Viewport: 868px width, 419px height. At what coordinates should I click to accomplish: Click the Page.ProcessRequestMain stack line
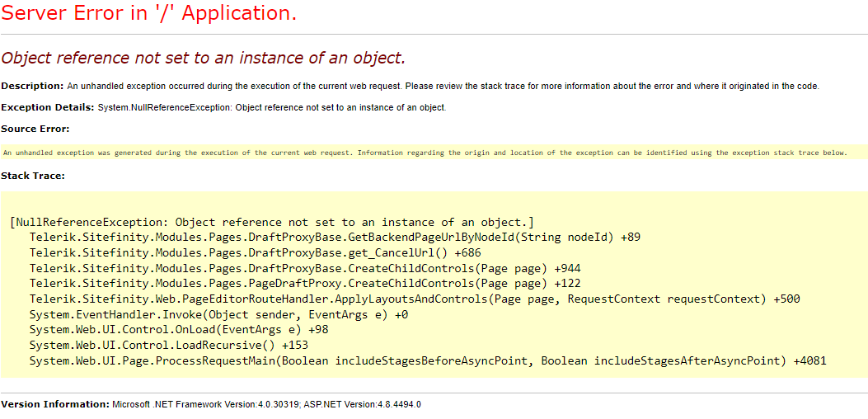(x=427, y=361)
